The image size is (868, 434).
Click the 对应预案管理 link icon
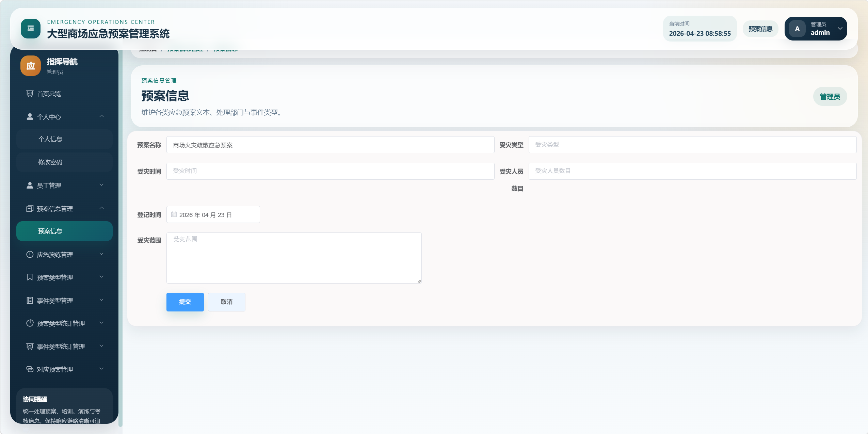(30, 369)
